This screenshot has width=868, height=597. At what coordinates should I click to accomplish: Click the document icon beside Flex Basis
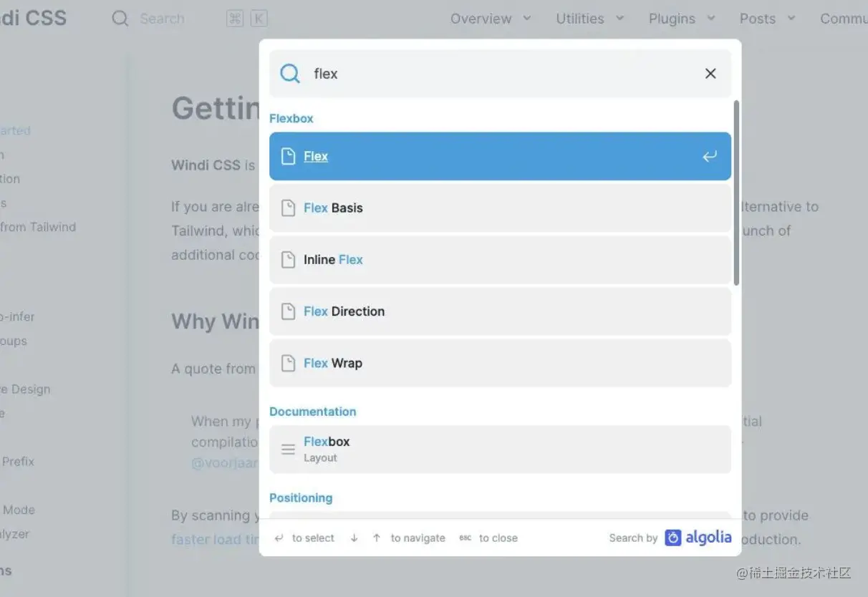[288, 208]
